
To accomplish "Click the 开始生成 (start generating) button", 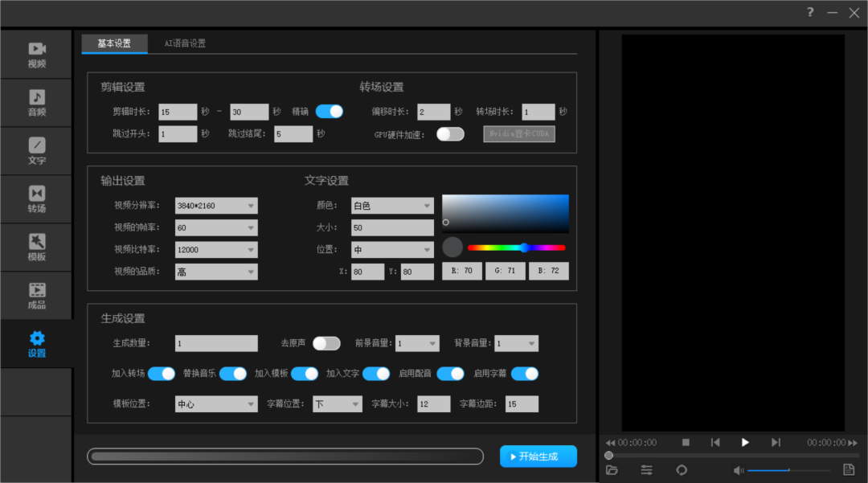I will click(538, 456).
